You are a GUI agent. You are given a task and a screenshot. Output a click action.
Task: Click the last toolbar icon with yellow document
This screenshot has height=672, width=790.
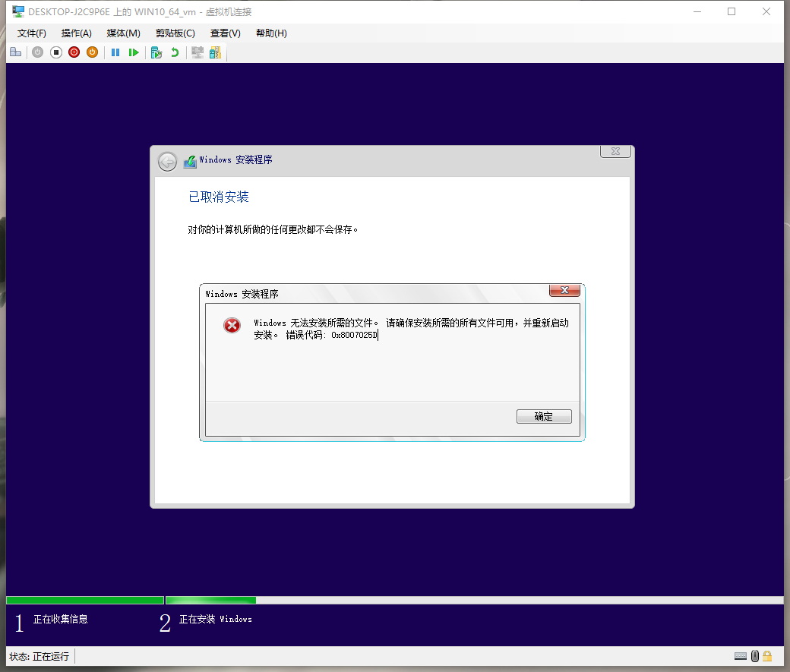pyautogui.click(x=215, y=52)
